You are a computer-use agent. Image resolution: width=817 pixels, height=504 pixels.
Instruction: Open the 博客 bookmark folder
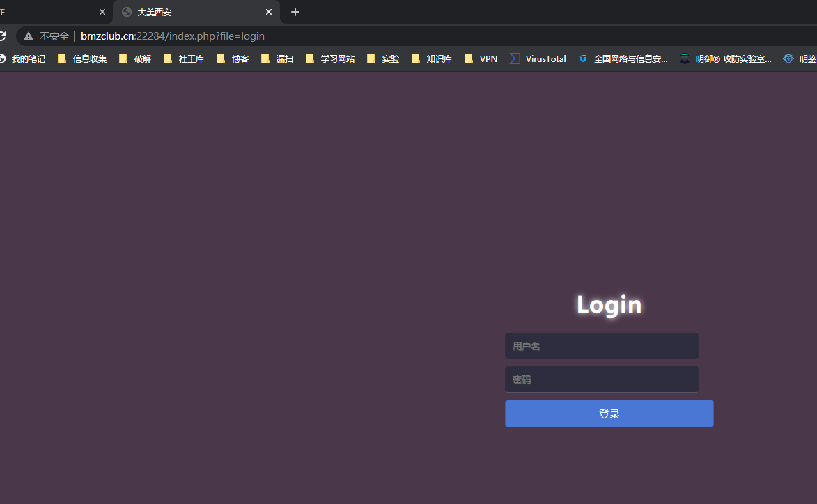(233, 59)
